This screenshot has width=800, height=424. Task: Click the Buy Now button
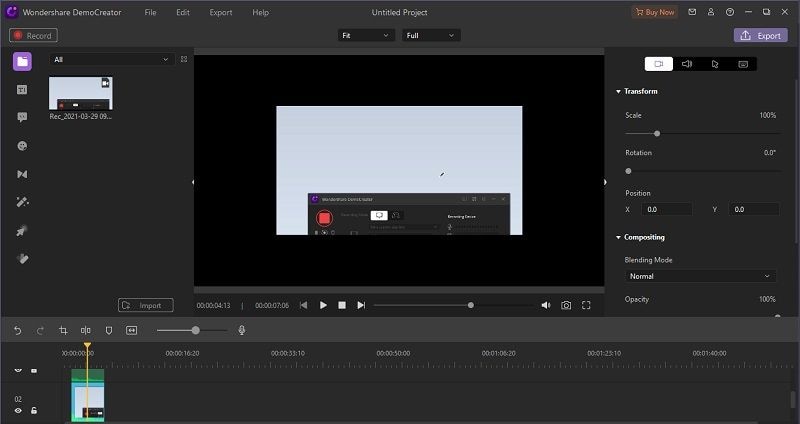point(655,12)
